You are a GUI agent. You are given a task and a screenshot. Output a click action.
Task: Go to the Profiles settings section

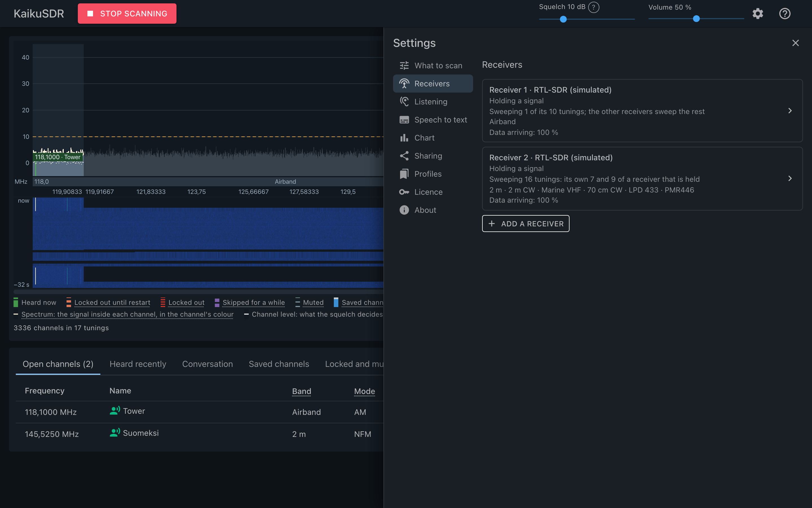point(433,174)
